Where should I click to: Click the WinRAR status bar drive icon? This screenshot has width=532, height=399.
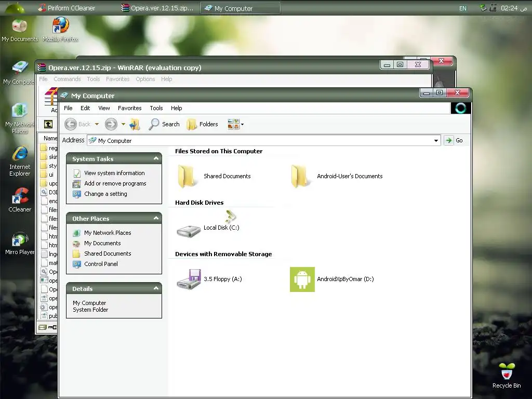[43, 327]
